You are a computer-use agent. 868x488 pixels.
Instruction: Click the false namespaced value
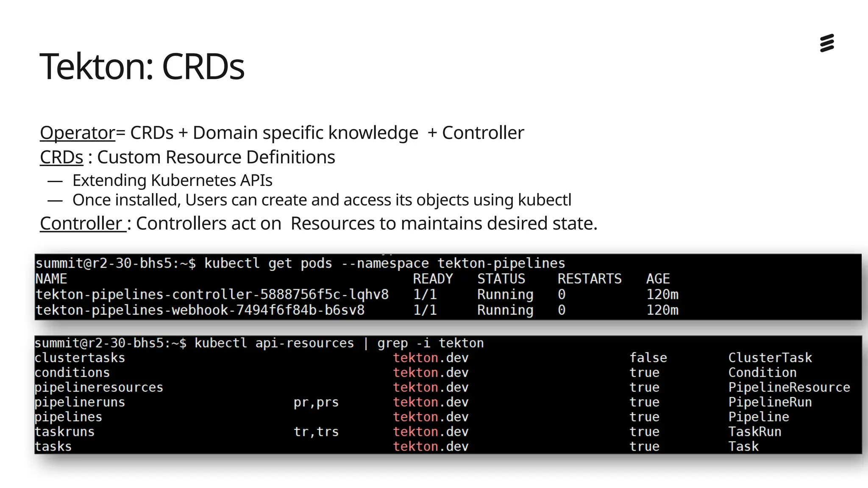[x=648, y=358]
